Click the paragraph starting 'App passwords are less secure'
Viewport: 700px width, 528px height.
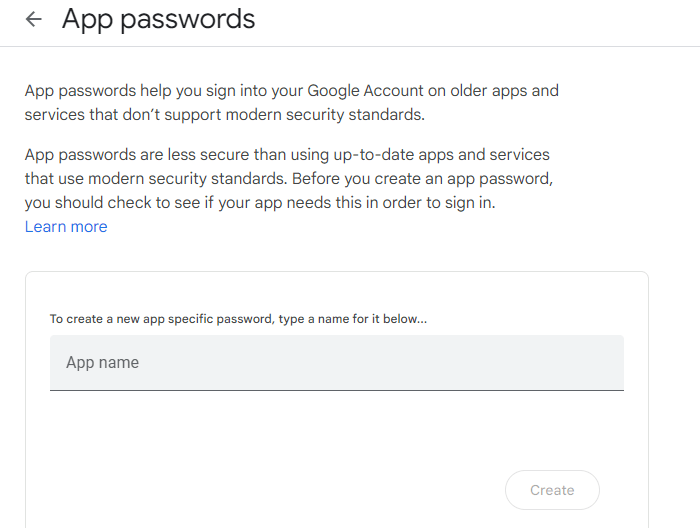pyautogui.click(x=289, y=179)
